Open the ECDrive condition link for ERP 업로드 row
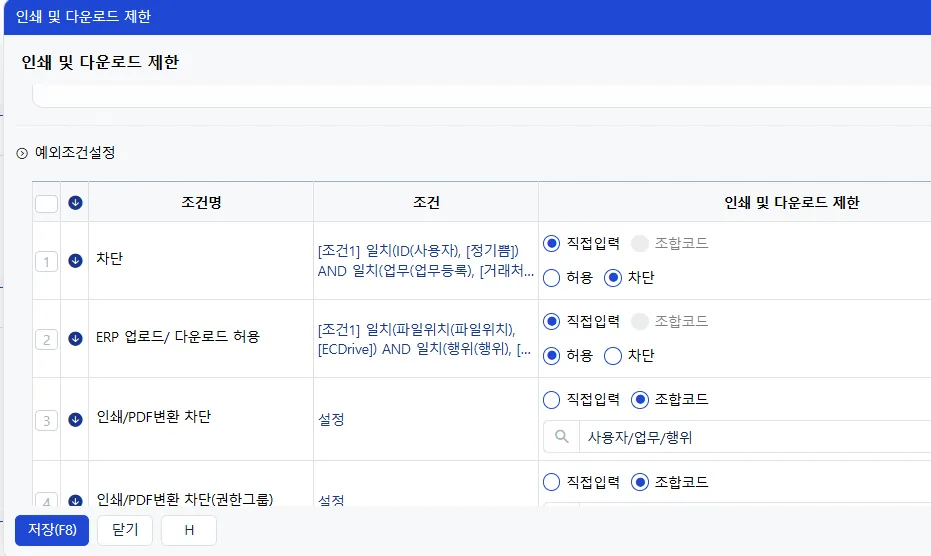 425,339
